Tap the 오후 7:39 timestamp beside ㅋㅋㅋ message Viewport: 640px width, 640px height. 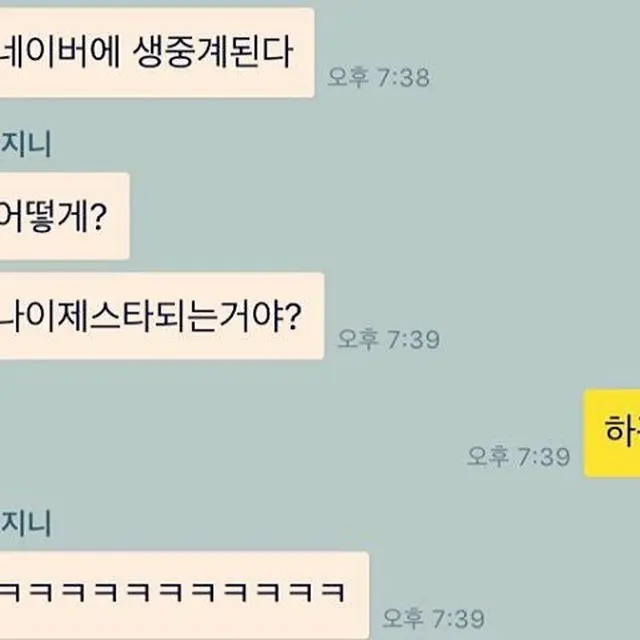tap(433, 618)
